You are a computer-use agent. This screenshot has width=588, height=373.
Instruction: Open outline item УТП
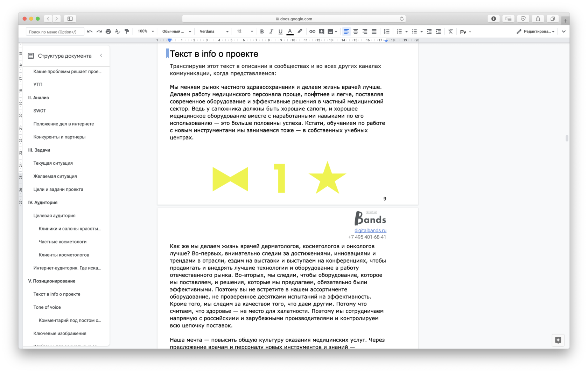coord(38,85)
